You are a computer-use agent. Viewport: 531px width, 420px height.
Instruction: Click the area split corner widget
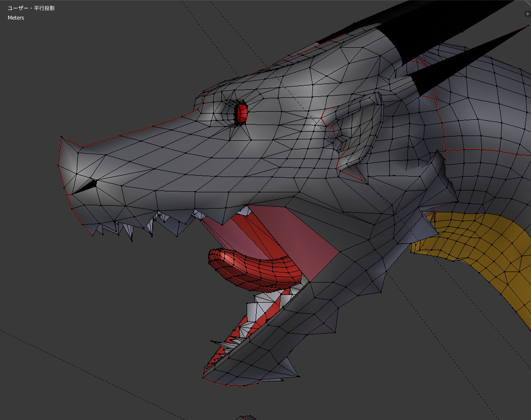[x=528, y=2]
